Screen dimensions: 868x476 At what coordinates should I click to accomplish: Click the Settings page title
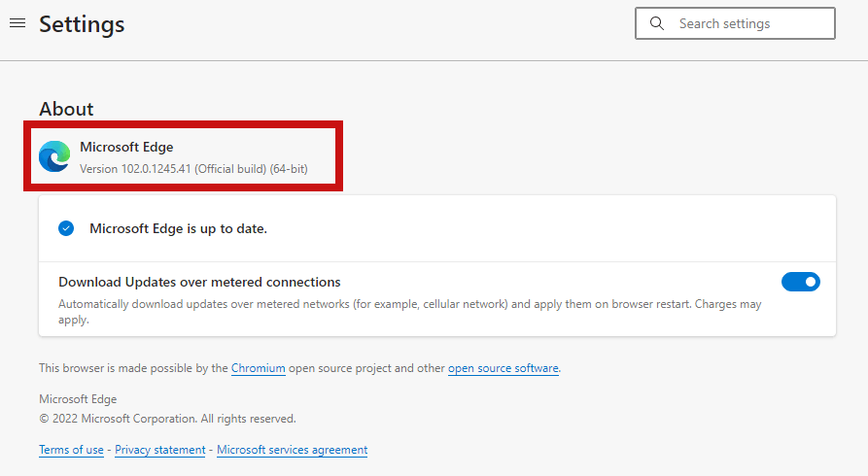[x=82, y=23]
